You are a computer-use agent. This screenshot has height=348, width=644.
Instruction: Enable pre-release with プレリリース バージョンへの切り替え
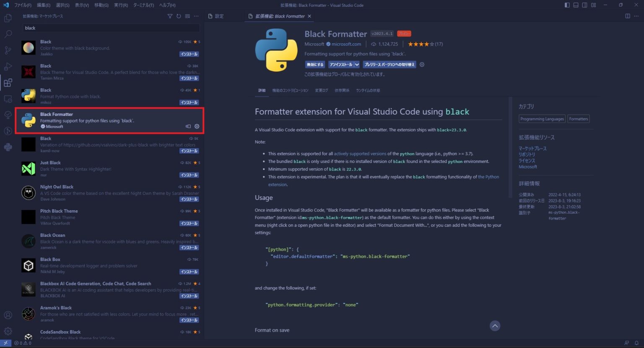(390, 65)
